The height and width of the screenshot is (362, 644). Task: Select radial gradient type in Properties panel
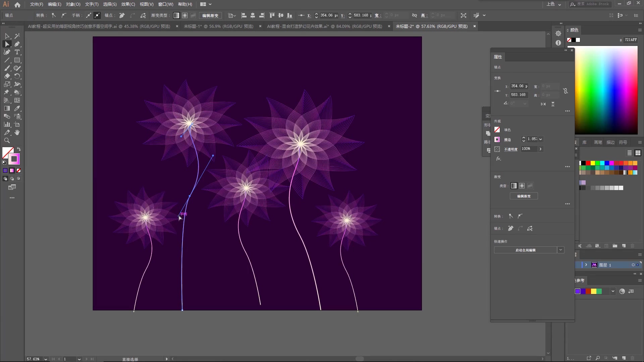tap(522, 186)
